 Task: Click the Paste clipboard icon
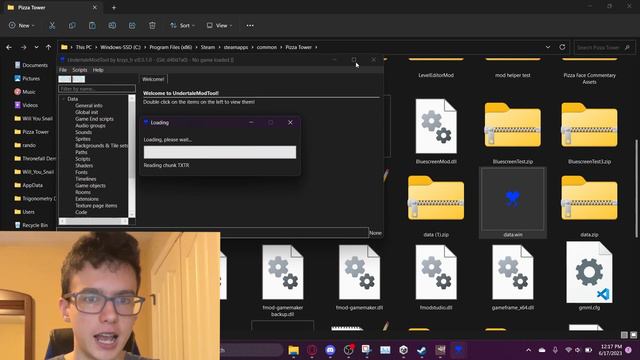click(x=92, y=25)
